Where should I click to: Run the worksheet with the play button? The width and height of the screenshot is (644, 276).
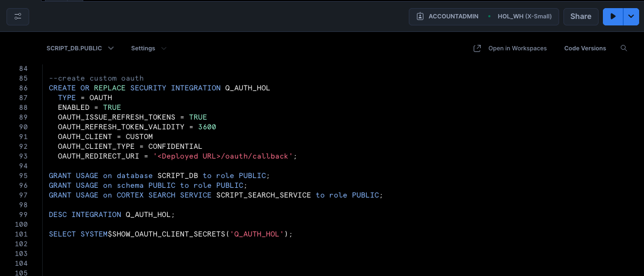613,17
